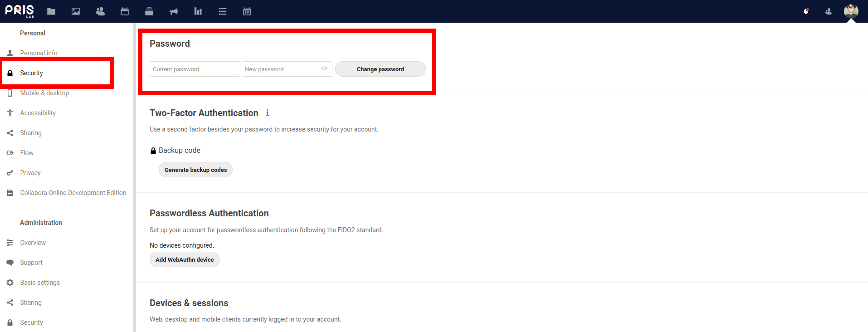Open contacts menu icon near avatar

point(829,11)
